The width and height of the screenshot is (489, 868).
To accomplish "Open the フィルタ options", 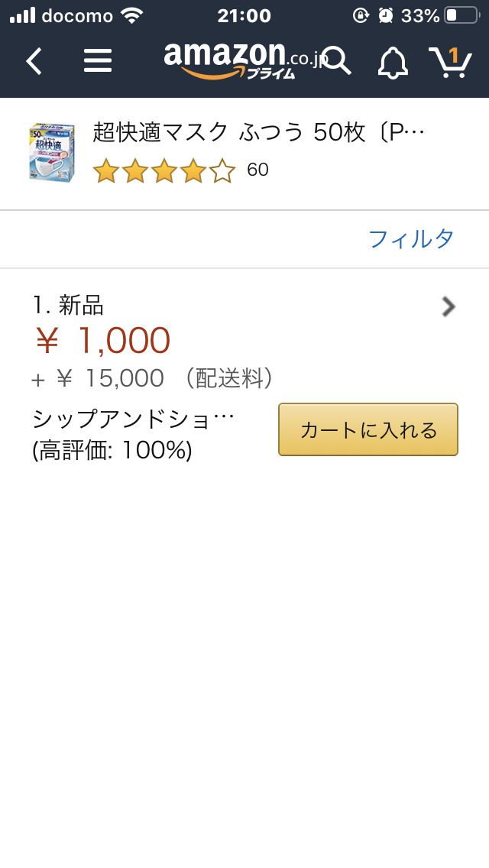I will click(411, 239).
